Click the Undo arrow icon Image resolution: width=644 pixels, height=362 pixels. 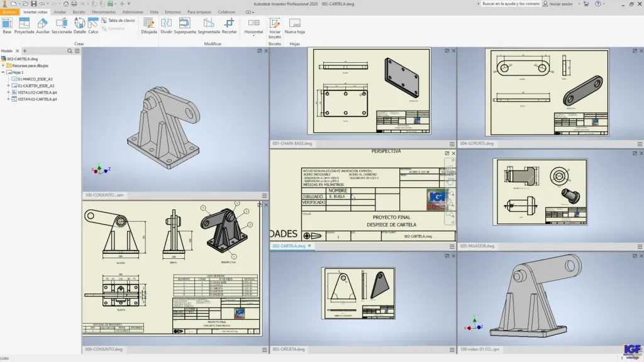pos(42,4)
